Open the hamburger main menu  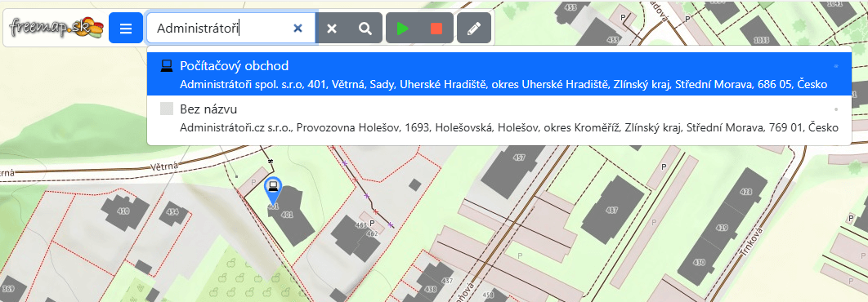[126, 28]
